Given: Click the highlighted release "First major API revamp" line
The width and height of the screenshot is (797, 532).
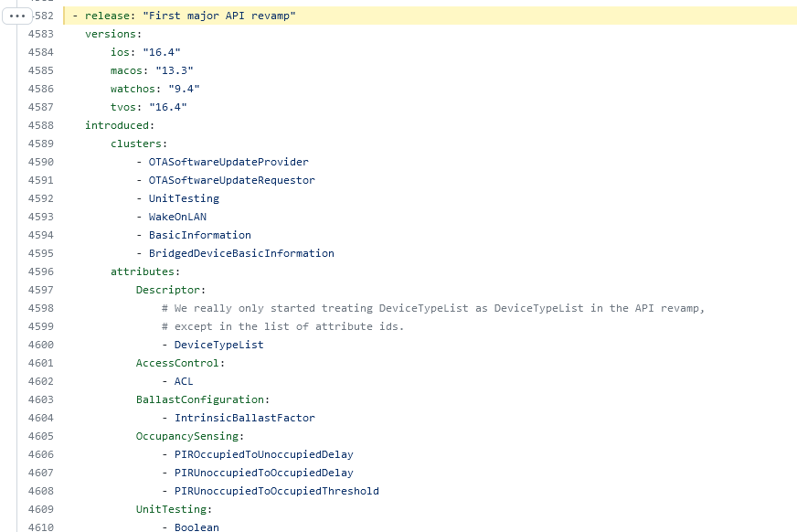Looking at the screenshot, I should 430,16.
